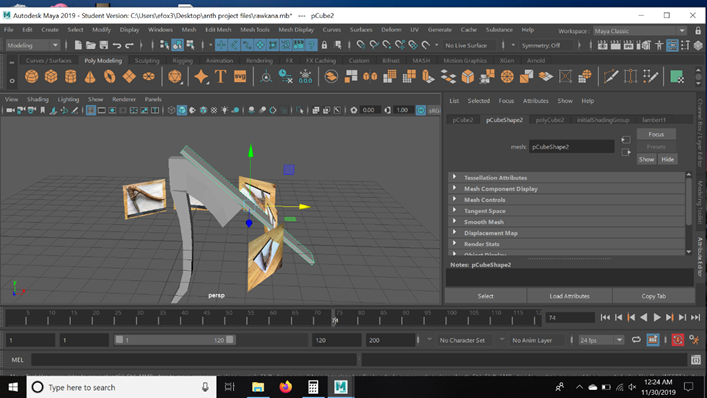
Task: Toggle viewport grid display
Action: click(x=91, y=110)
